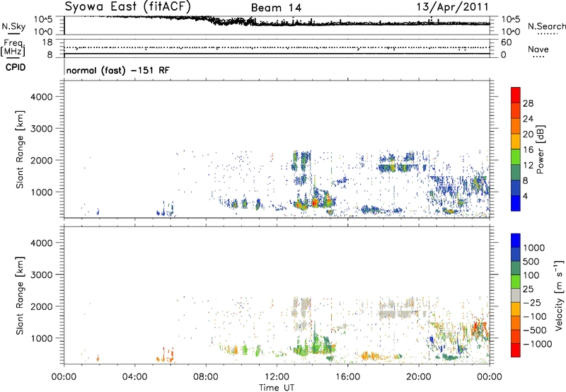
Task: Select the -500 label on velocity colorbar
Action: (535, 330)
